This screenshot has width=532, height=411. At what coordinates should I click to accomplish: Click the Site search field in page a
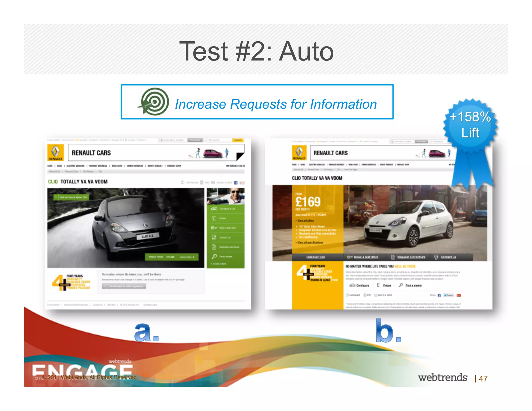pos(218,140)
